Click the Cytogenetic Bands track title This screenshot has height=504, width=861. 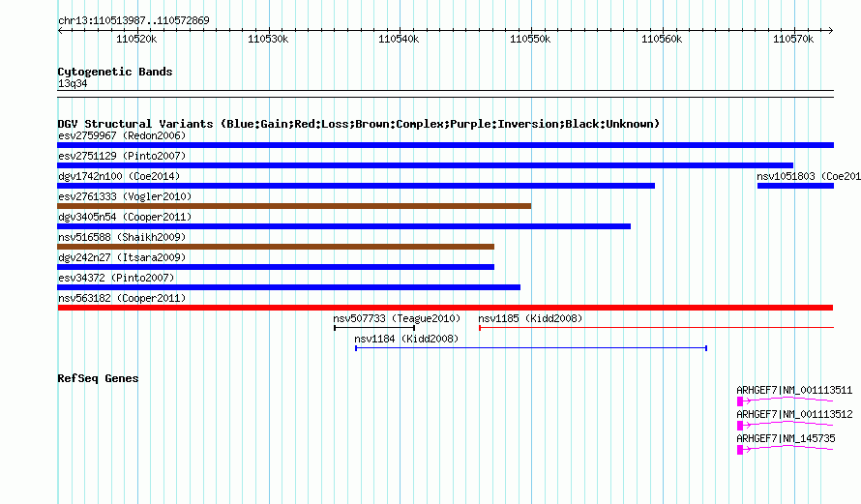click(x=115, y=72)
